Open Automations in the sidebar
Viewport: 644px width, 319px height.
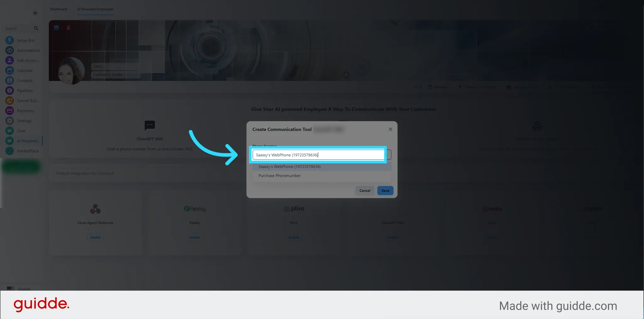click(x=23, y=50)
